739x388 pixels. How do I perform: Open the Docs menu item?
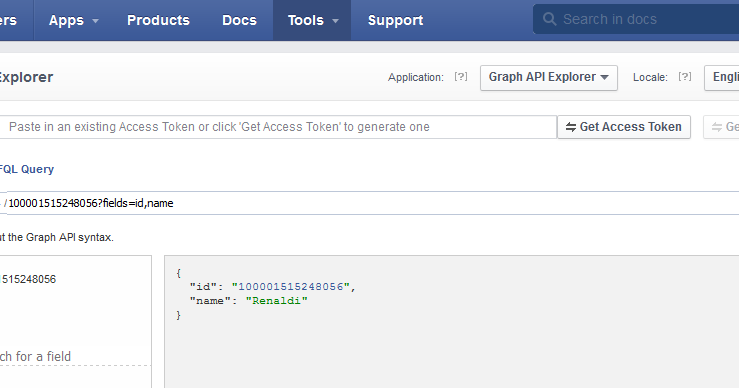[x=239, y=20]
